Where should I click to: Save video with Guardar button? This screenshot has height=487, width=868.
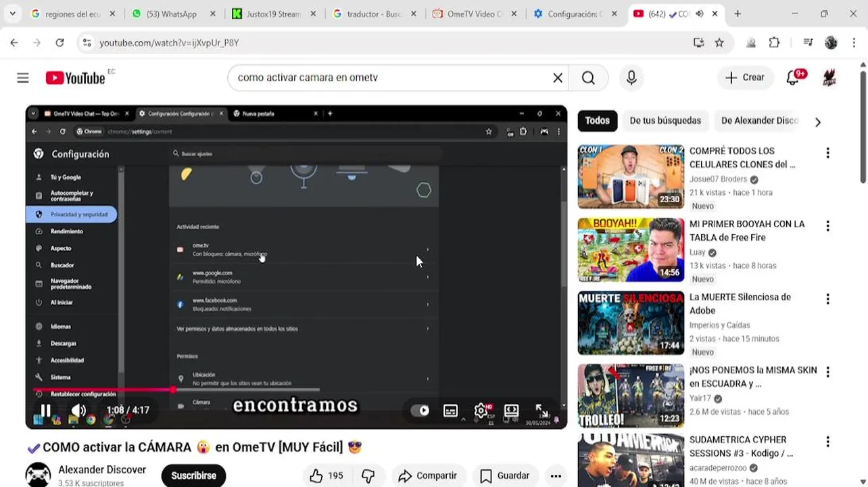(505, 476)
